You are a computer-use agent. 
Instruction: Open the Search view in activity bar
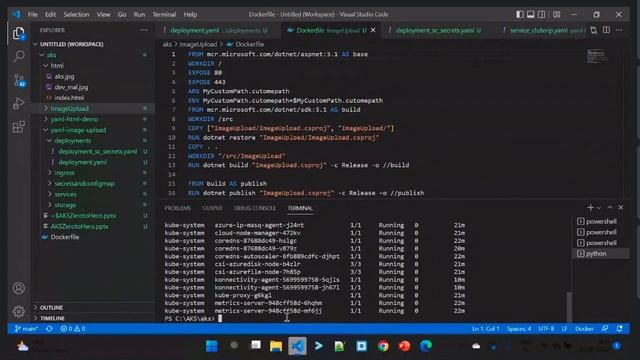pyautogui.click(x=18, y=56)
